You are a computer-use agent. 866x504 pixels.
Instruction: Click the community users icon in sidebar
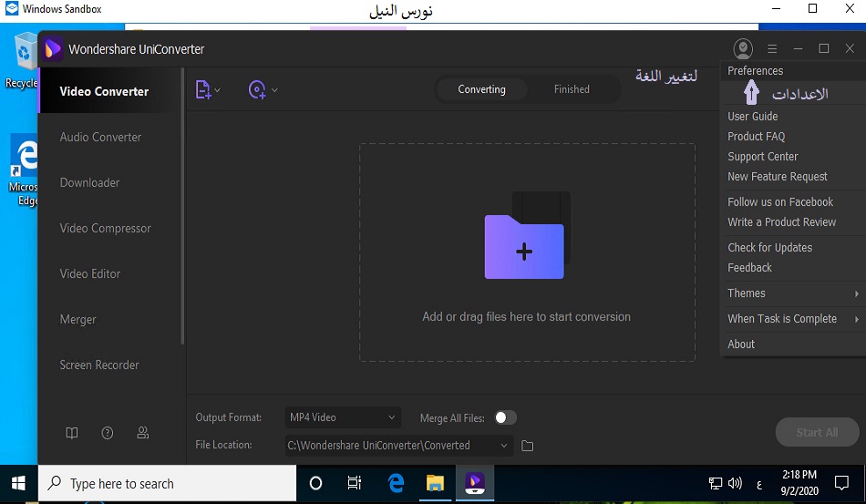click(x=142, y=433)
